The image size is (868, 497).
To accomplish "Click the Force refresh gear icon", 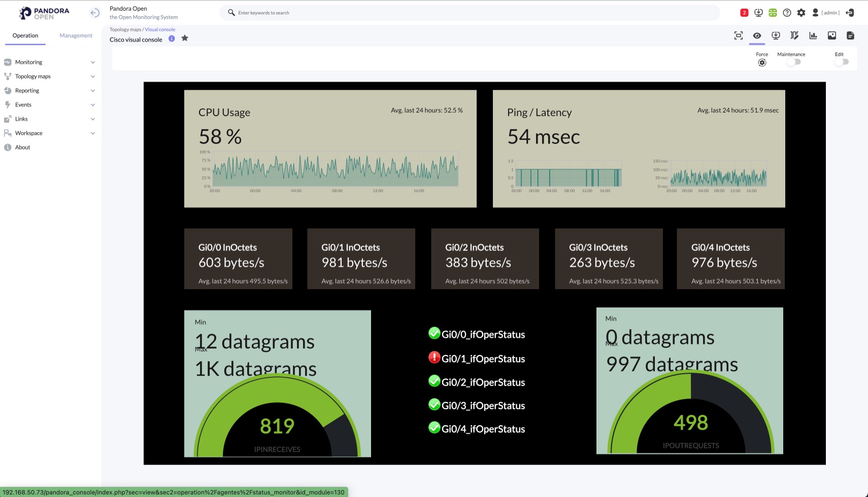I will (x=762, y=63).
